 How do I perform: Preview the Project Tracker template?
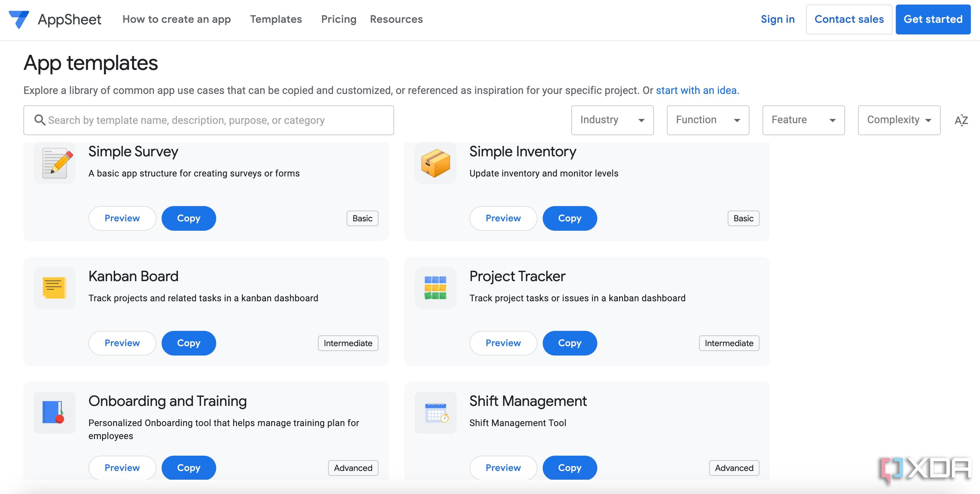pyautogui.click(x=503, y=343)
